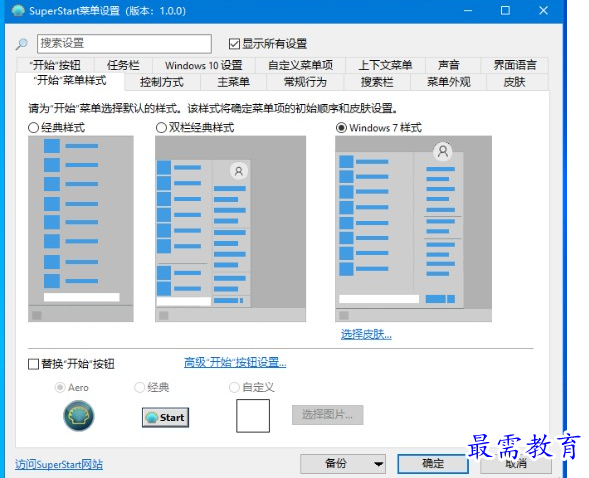Click the 选择图片... button
Screen dimensions: 589x478
(x=328, y=415)
